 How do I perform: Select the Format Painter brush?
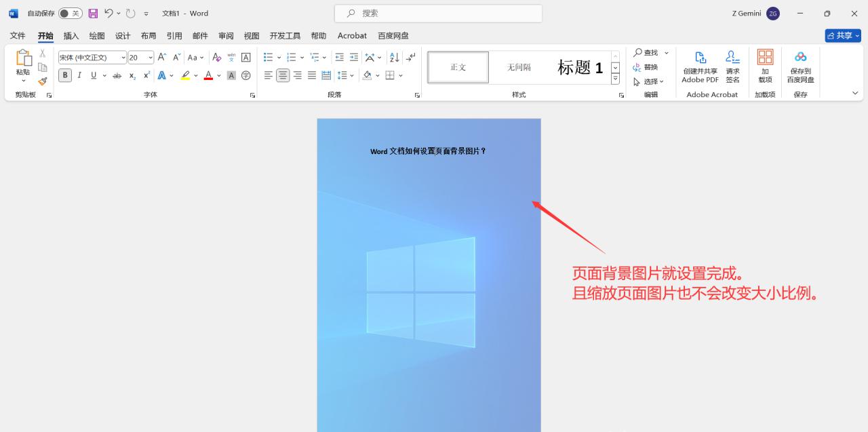(42, 81)
